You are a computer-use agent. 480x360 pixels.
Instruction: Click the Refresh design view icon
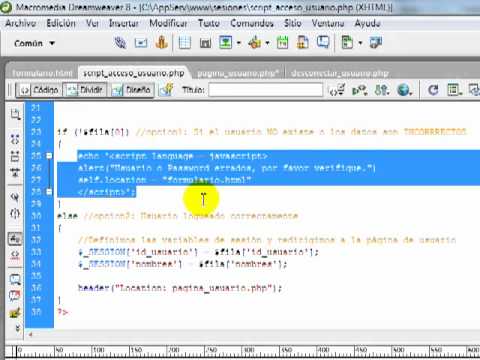click(x=433, y=90)
